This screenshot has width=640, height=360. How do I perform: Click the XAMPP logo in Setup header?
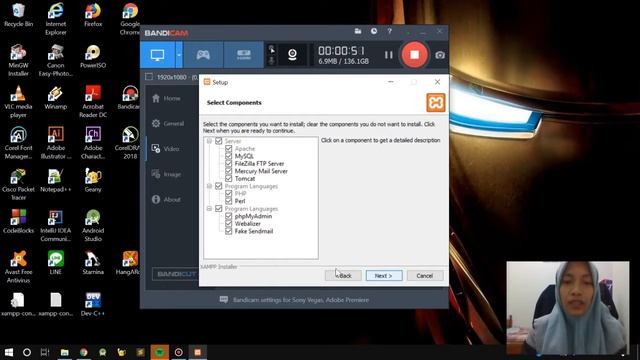[x=436, y=102]
